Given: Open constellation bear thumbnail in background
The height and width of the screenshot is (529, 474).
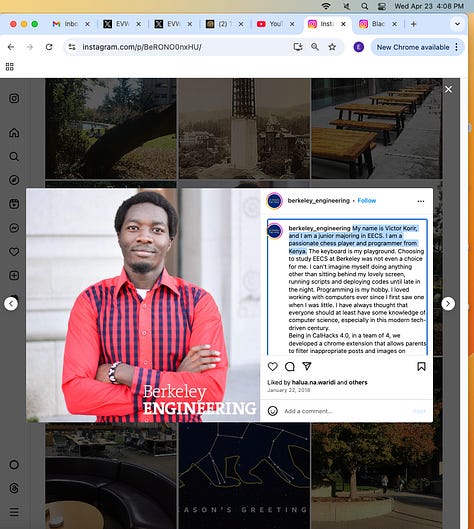Looking at the screenshot, I should (244, 476).
